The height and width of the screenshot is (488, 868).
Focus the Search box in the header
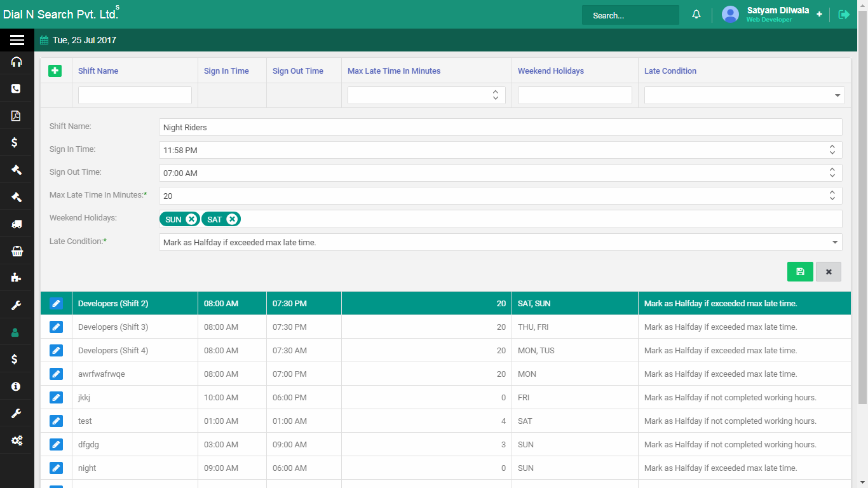tap(630, 15)
